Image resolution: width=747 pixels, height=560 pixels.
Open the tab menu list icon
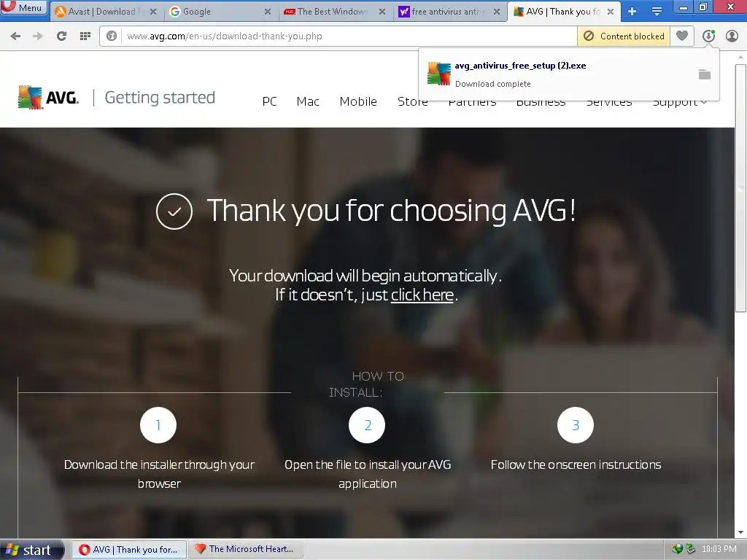tap(657, 12)
